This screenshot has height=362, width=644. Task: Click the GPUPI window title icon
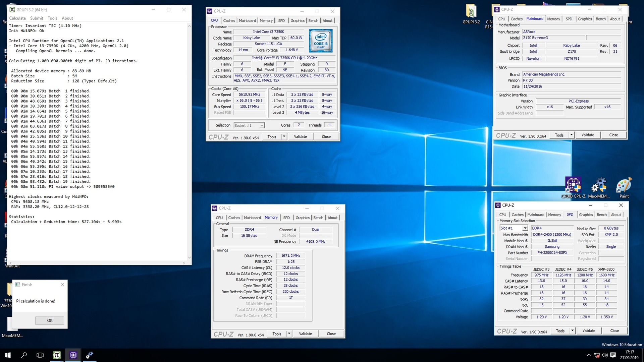(x=12, y=10)
